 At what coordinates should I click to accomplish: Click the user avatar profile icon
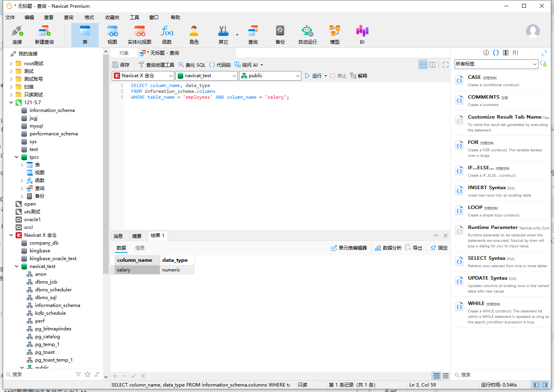tap(533, 31)
